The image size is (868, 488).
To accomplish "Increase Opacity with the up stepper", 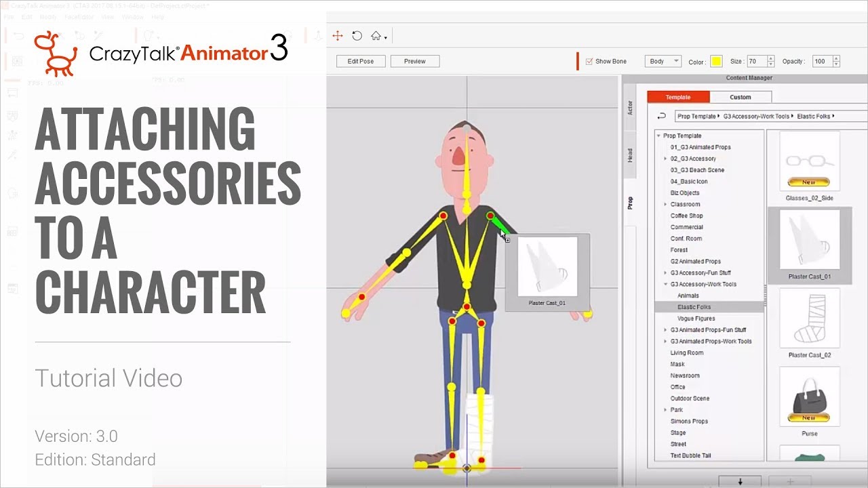I will coord(837,58).
